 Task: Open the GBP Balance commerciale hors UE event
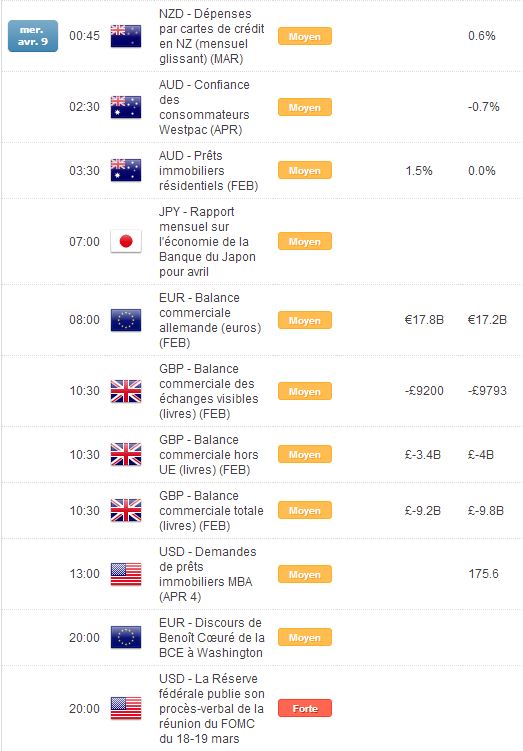[x=209, y=455]
